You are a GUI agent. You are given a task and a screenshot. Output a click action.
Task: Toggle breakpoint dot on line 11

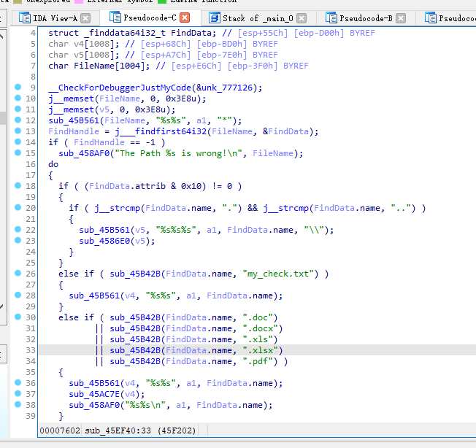18,109
